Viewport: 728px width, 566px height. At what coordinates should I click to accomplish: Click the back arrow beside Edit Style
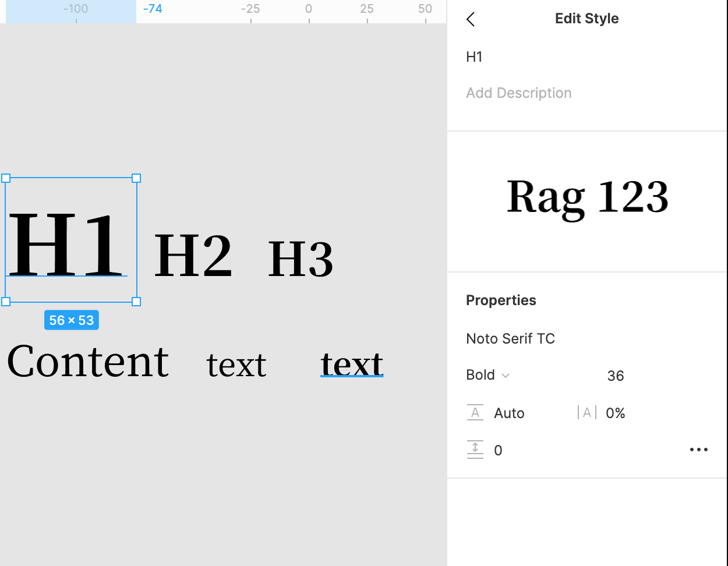click(471, 19)
